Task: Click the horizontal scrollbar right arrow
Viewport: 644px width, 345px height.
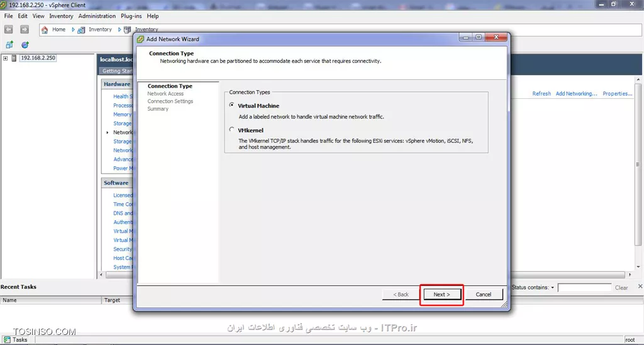Action: point(630,274)
